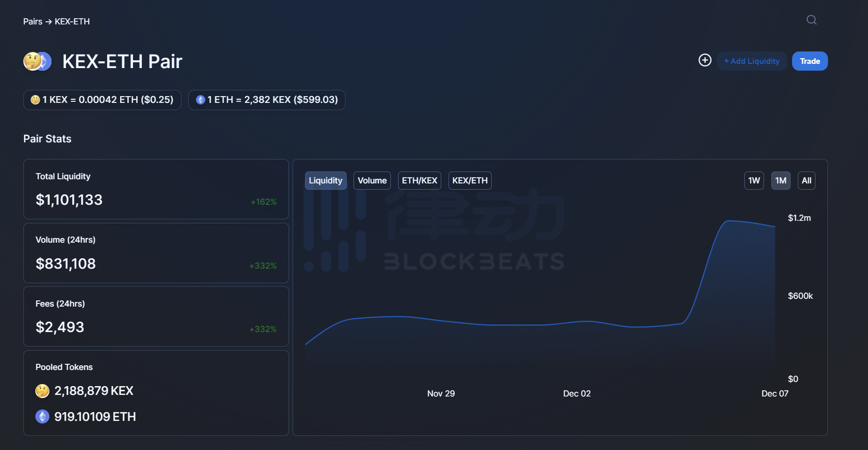Click the KEX icon in Pooled Tokens

pyautogui.click(x=42, y=391)
